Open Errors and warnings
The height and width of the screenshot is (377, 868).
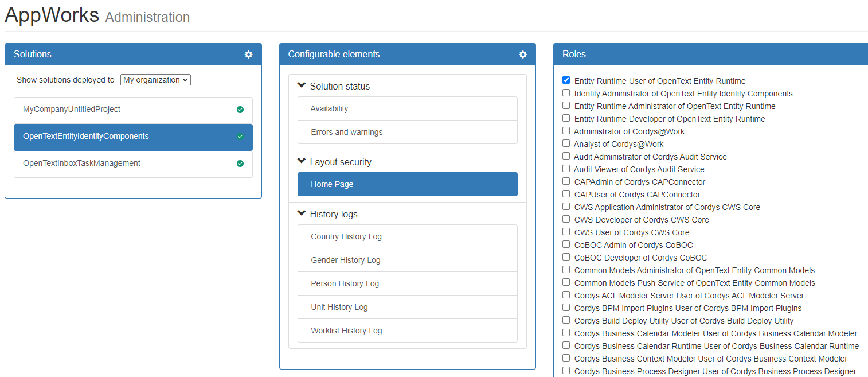346,132
